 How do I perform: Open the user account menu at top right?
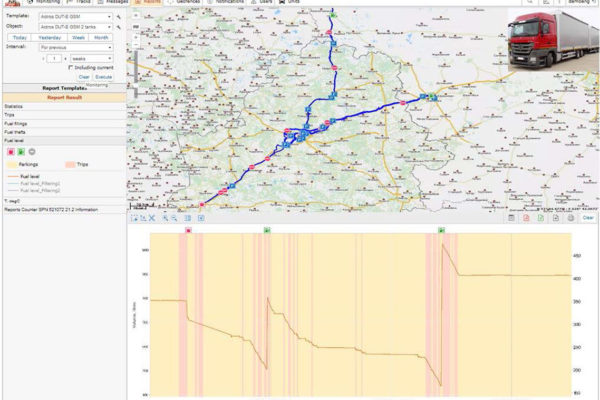tap(582, 2)
